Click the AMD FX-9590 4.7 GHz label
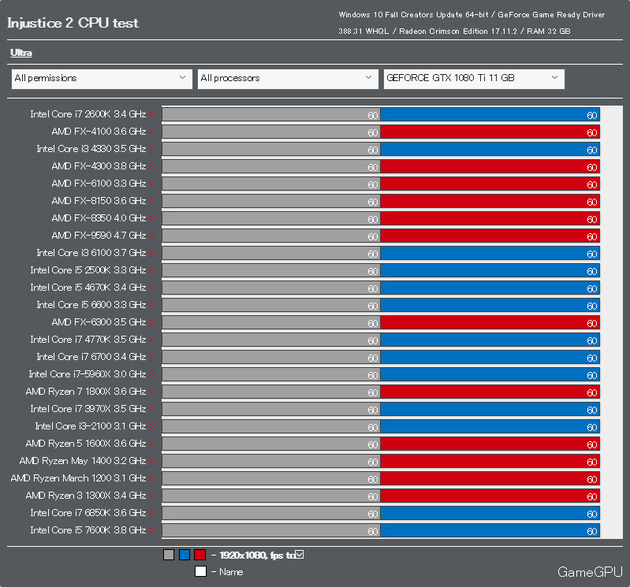630x587 pixels. point(99,236)
